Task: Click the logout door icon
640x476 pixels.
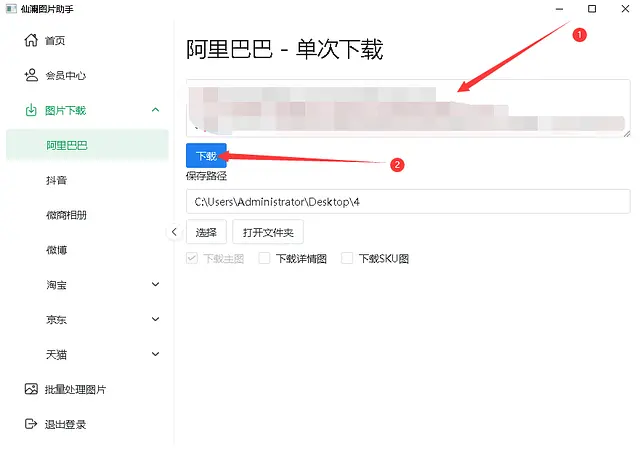Action: click(x=31, y=424)
